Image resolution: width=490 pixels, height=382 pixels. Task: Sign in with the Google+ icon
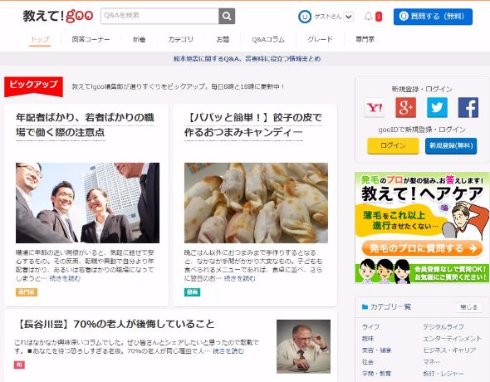(x=406, y=107)
